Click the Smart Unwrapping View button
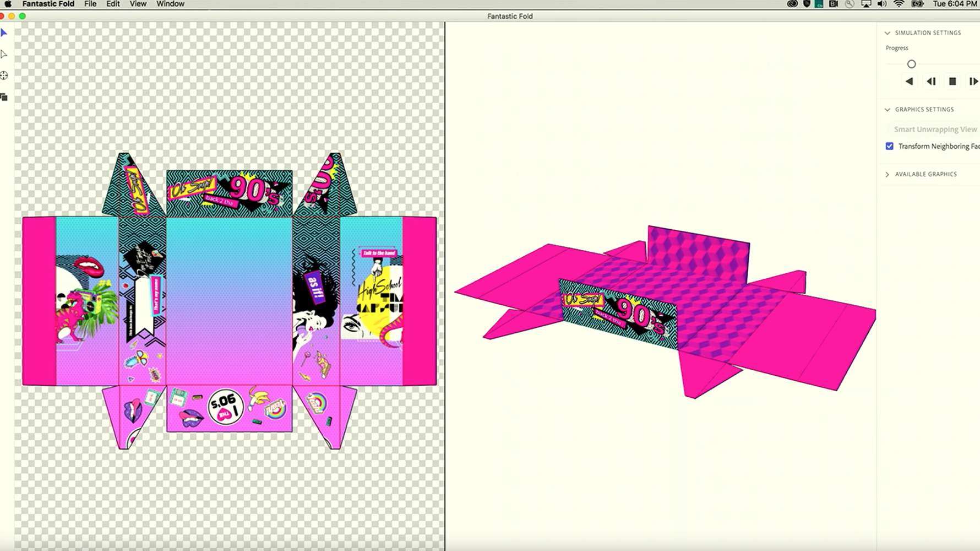This screenshot has width=980, height=551. (935, 129)
